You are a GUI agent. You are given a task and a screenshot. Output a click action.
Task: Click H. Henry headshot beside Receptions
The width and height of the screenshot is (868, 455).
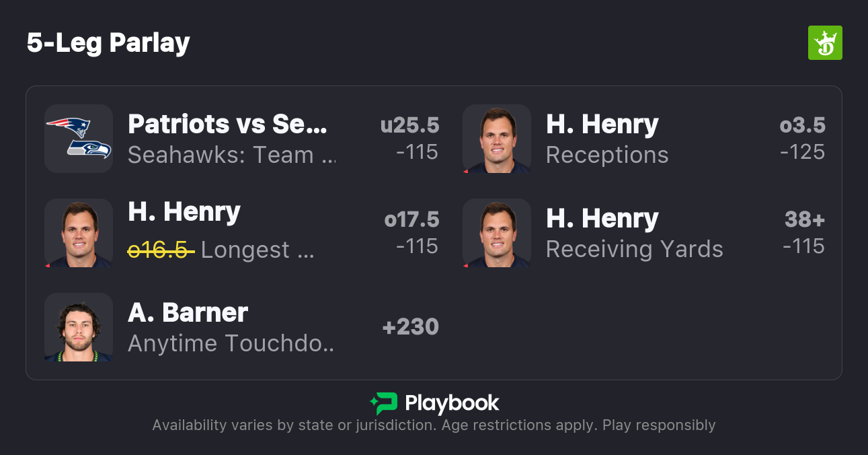tap(497, 139)
